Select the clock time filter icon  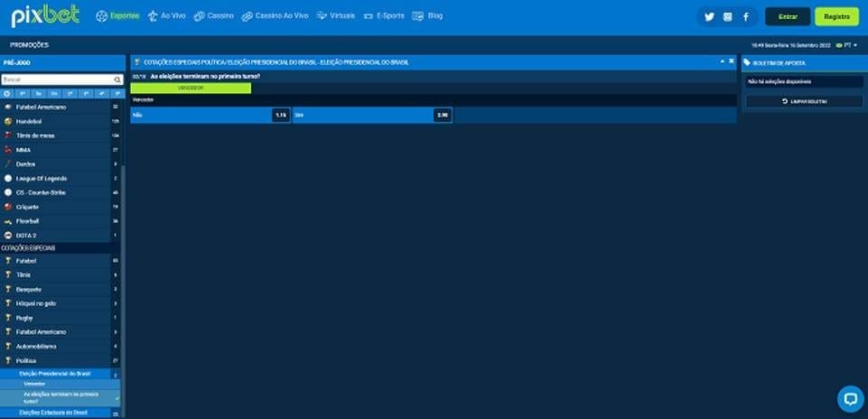click(7, 94)
